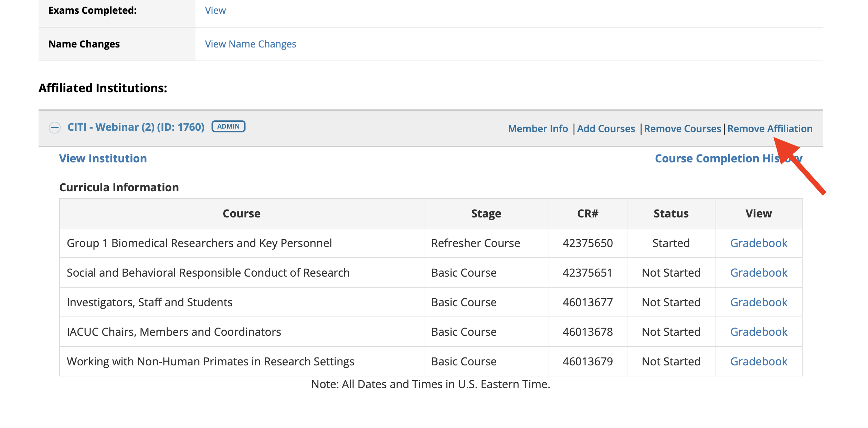Select 'Investigators, Staff and Students' cell
Viewport: 868px width, 428px height.
pyautogui.click(x=242, y=302)
